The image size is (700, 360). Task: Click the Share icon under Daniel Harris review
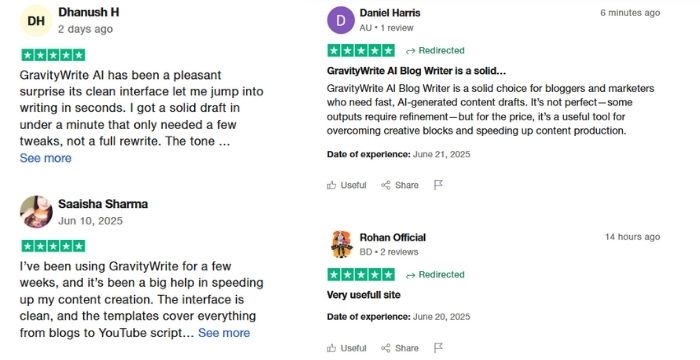coord(386,185)
